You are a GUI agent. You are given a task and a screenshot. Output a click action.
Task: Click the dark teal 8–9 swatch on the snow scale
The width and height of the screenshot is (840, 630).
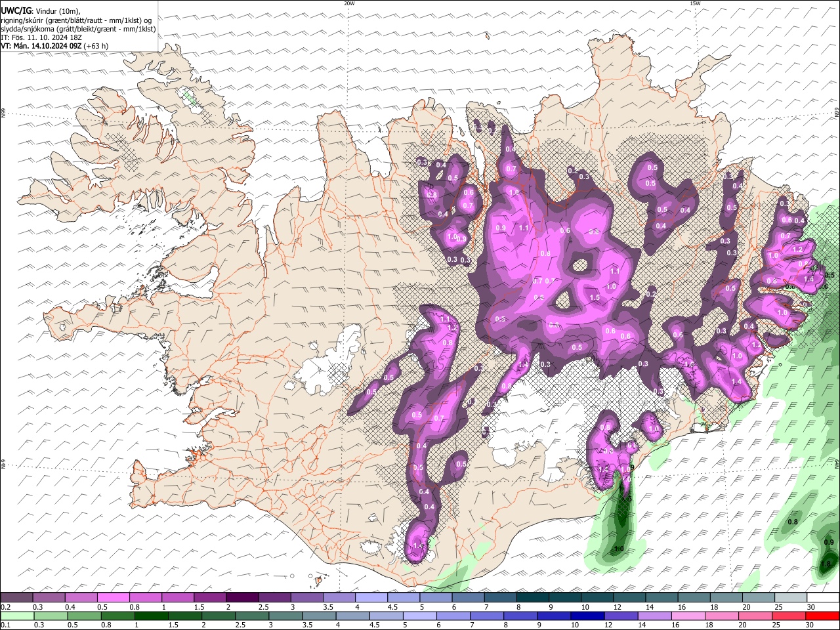[x=533, y=598]
